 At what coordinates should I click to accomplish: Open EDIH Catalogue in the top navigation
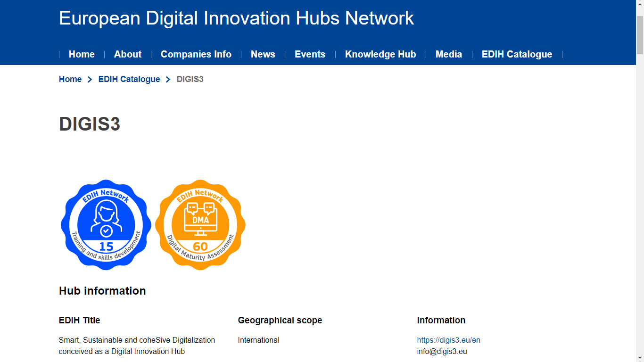[517, 54]
